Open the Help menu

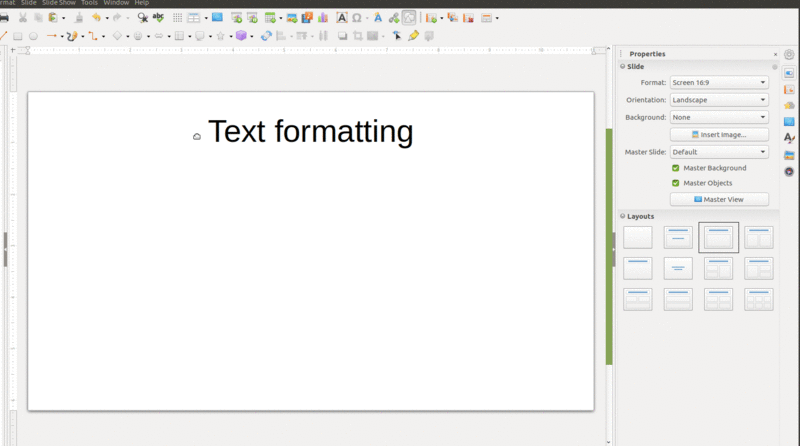point(142,3)
